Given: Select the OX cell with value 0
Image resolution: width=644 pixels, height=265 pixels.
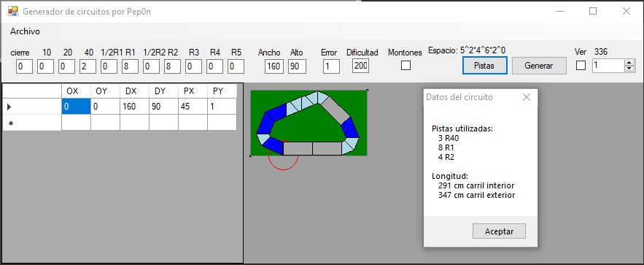Looking at the screenshot, I should pyautogui.click(x=76, y=107).
